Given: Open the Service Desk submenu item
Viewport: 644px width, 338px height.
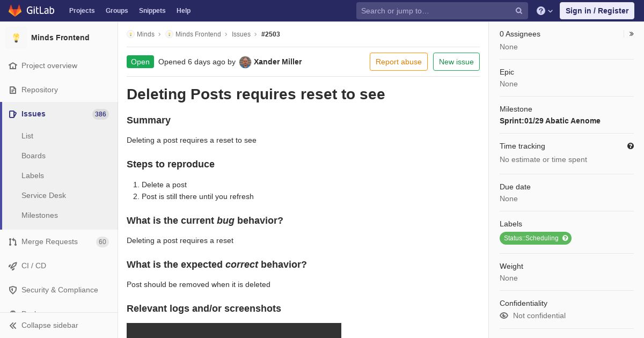Looking at the screenshot, I should [43, 195].
